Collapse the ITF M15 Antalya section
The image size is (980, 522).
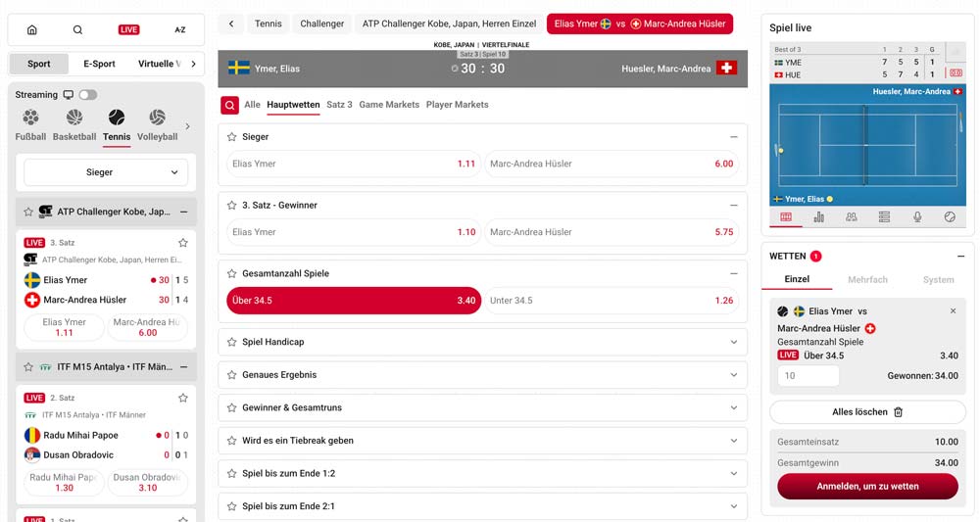pyautogui.click(x=184, y=367)
